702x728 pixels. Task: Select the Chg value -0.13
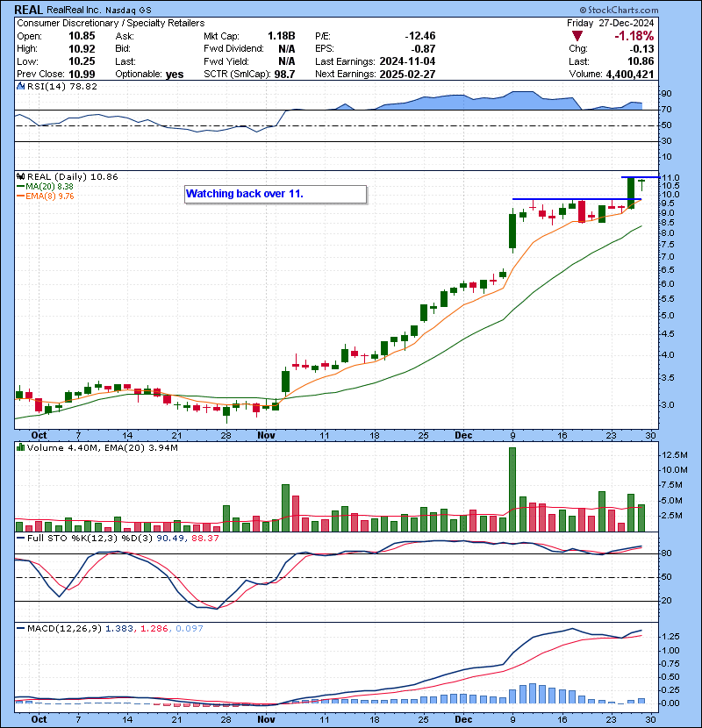(641, 49)
